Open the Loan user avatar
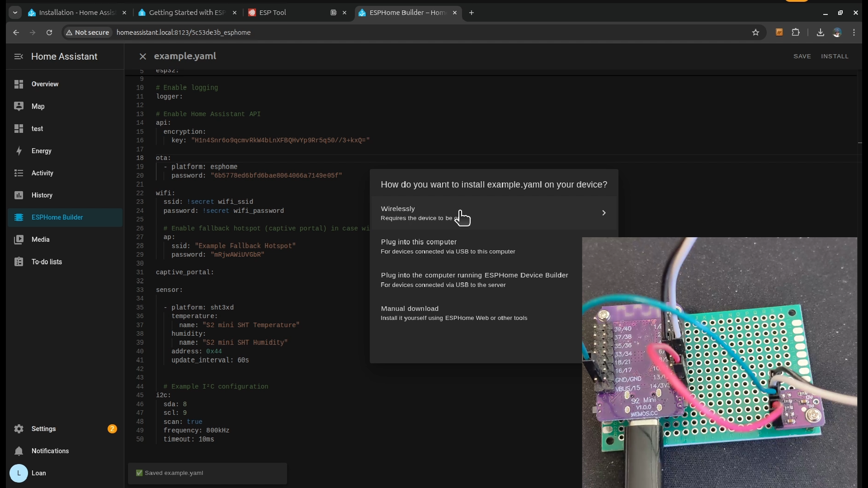This screenshot has width=868, height=488. (x=19, y=473)
